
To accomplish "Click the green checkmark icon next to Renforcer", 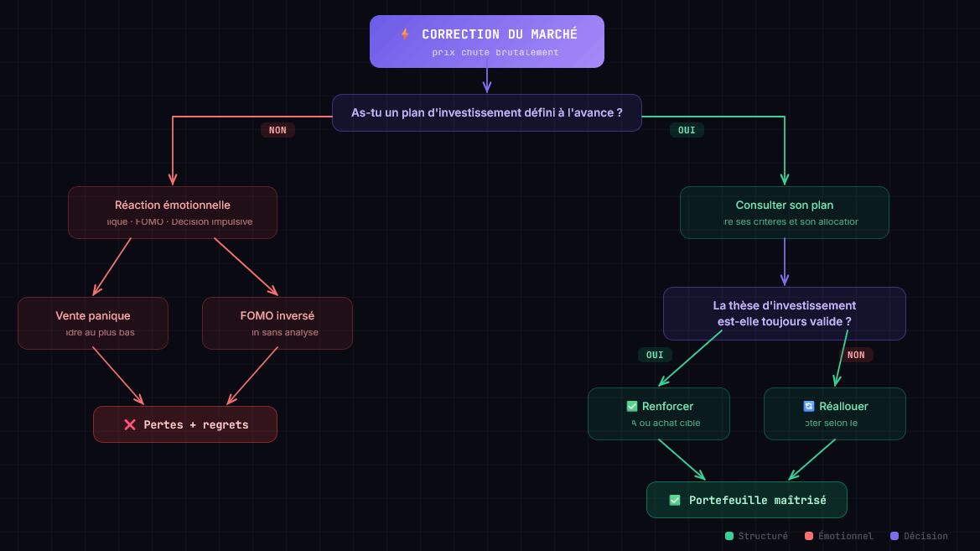I will tap(632, 406).
